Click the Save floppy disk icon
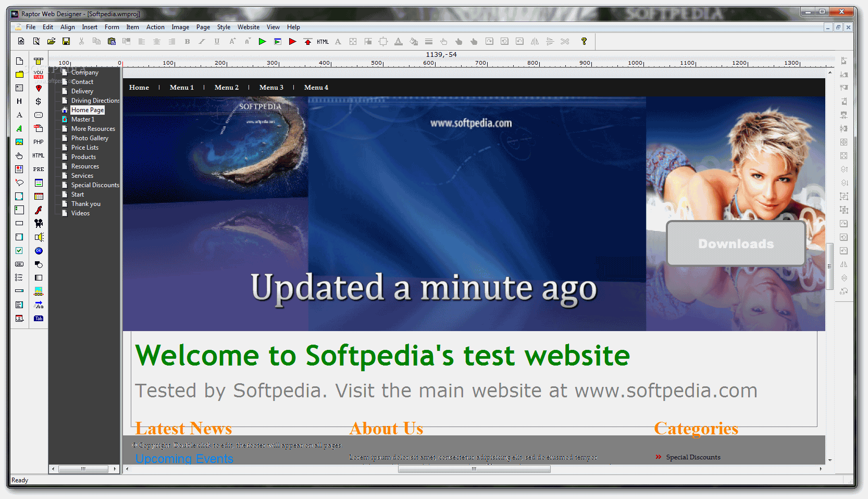The height and width of the screenshot is (499, 868). click(x=66, y=41)
